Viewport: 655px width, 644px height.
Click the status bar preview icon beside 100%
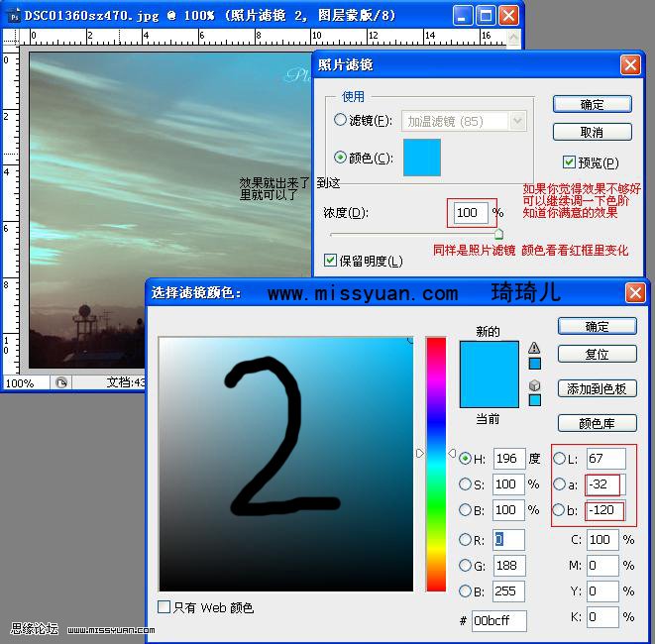[x=61, y=382]
